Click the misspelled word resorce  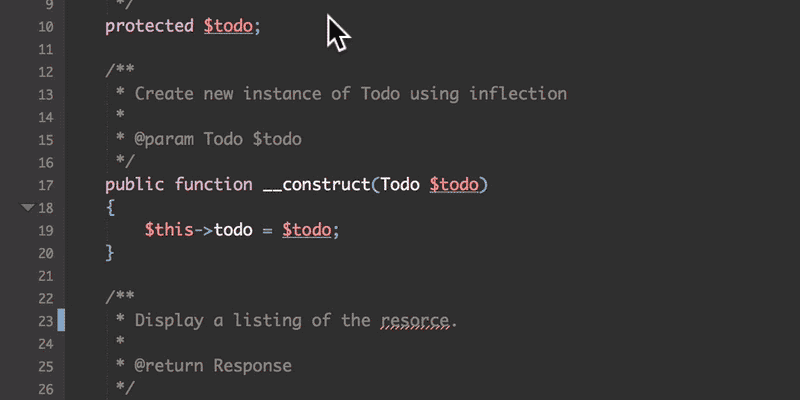(415, 321)
